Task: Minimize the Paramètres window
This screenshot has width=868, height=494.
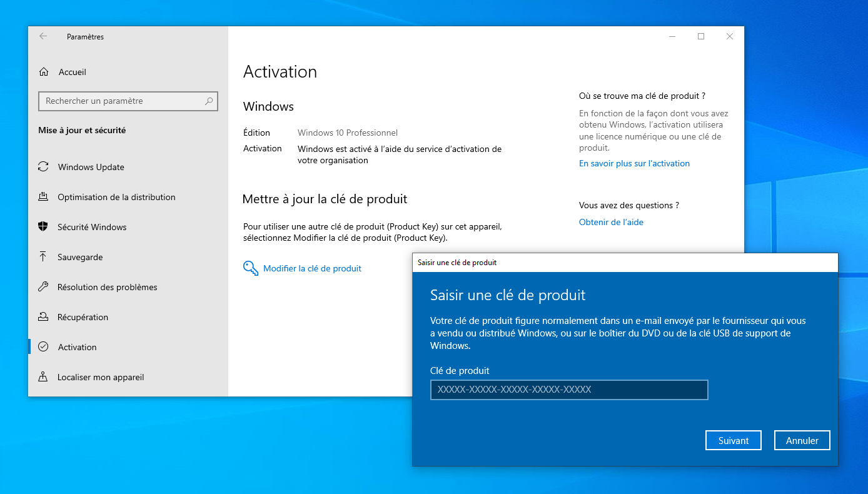Action: pos(672,36)
